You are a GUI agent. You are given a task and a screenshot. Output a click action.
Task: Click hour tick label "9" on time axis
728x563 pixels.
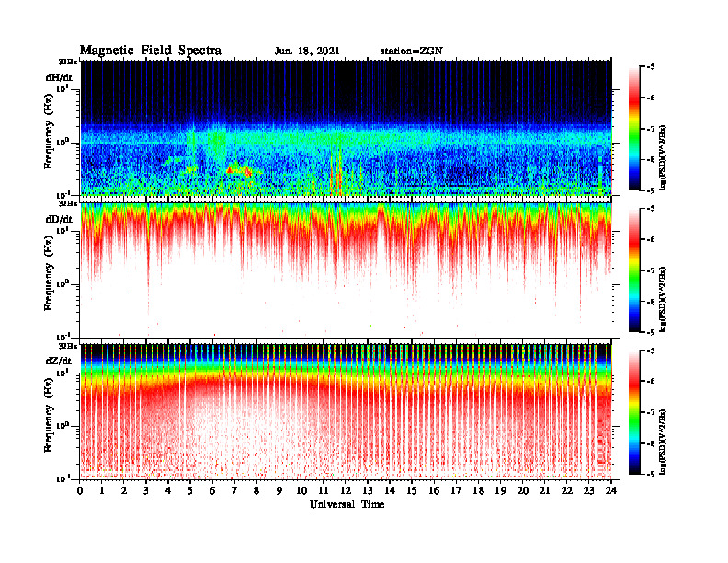(x=279, y=491)
